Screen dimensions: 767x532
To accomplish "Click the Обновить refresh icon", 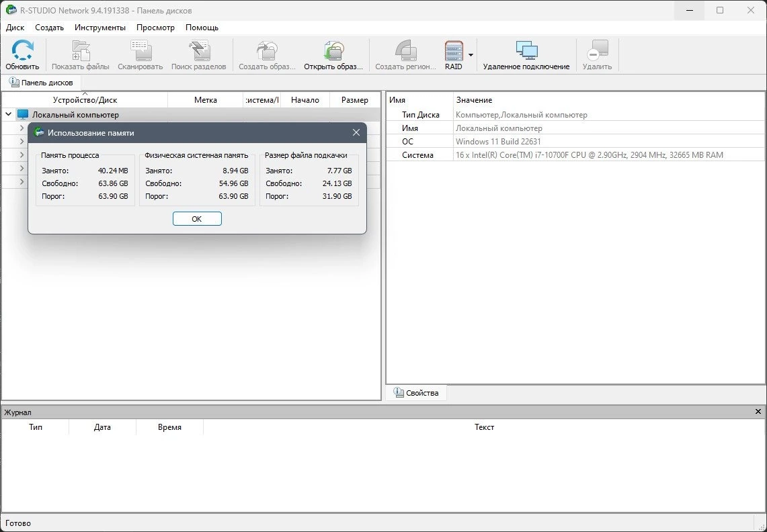I will tap(22, 50).
